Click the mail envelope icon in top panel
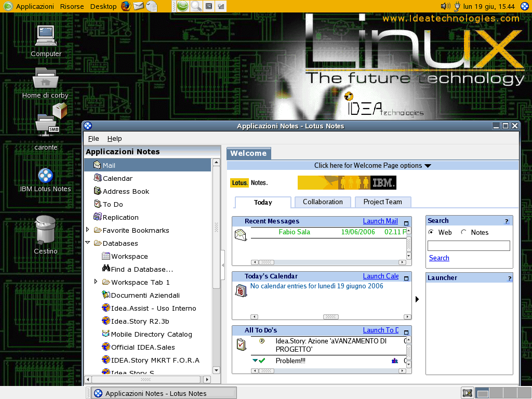This screenshot has height=399, width=532. point(138,6)
